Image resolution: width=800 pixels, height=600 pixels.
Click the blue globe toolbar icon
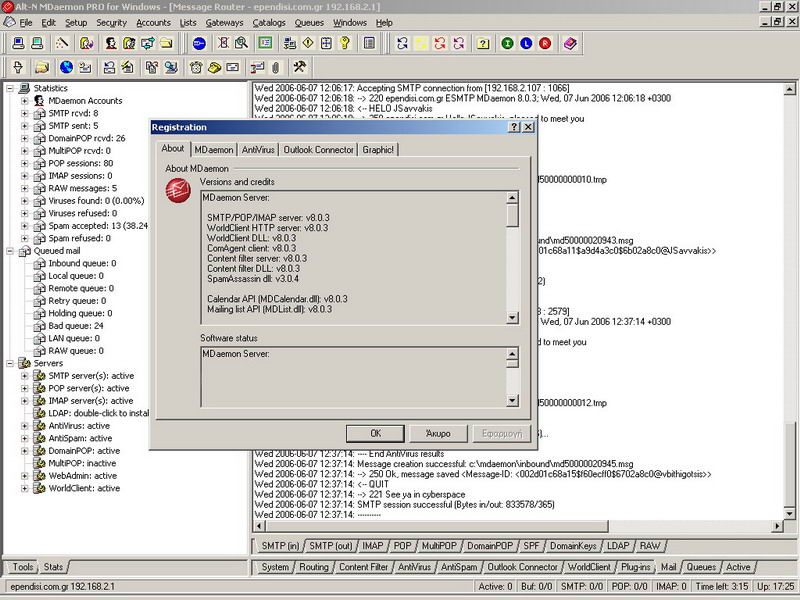point(66,67)
